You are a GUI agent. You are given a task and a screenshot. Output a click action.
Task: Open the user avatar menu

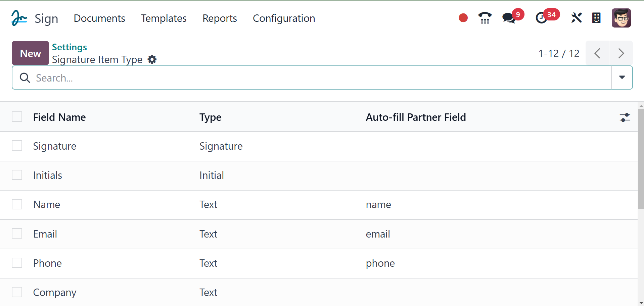621,18
